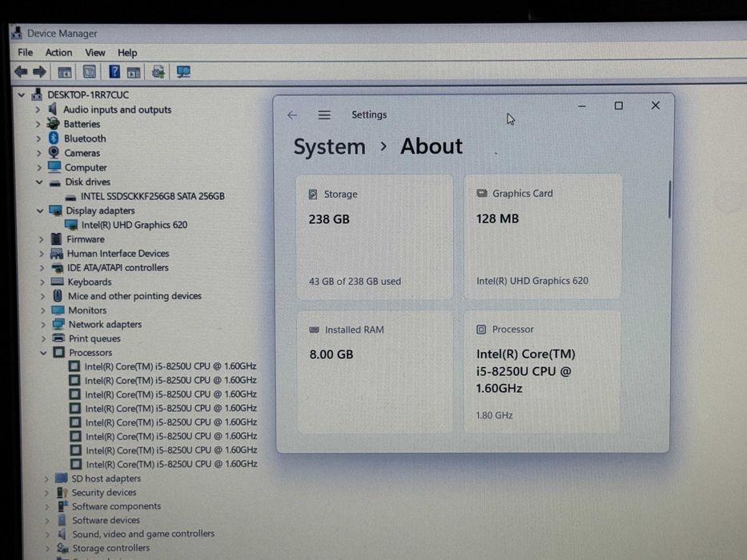The width and height of the screenshot is (747, 560).
Task: Select the Batteries icon
Action: (54, 123)
